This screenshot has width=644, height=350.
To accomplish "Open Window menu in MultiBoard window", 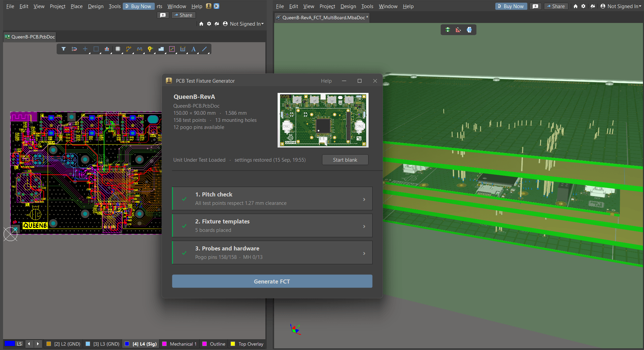I will pos(388,6).
